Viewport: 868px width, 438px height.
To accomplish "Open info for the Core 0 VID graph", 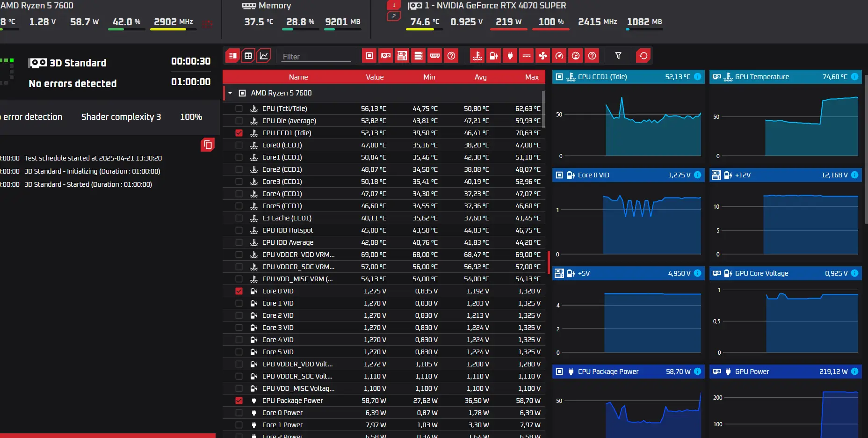I will coord(697,175).
